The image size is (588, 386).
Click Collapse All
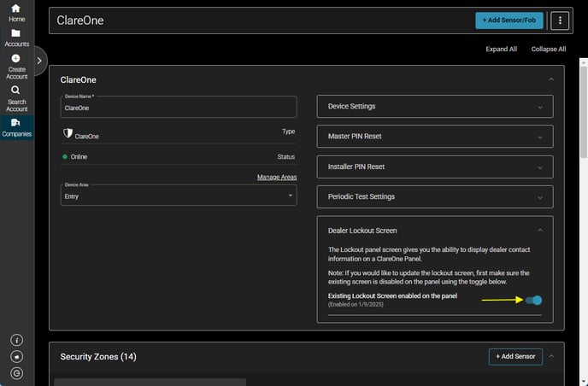pyautogui.click(x=548, y=49)
